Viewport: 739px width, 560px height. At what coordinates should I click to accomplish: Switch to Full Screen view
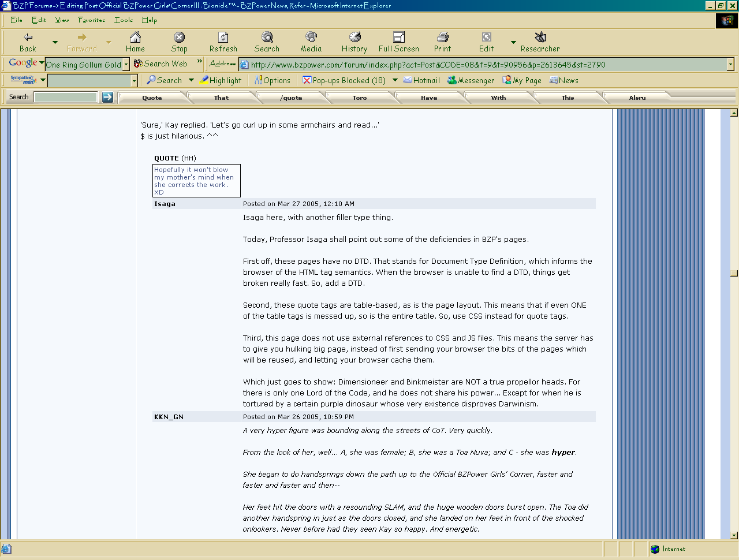click(399, 38)
